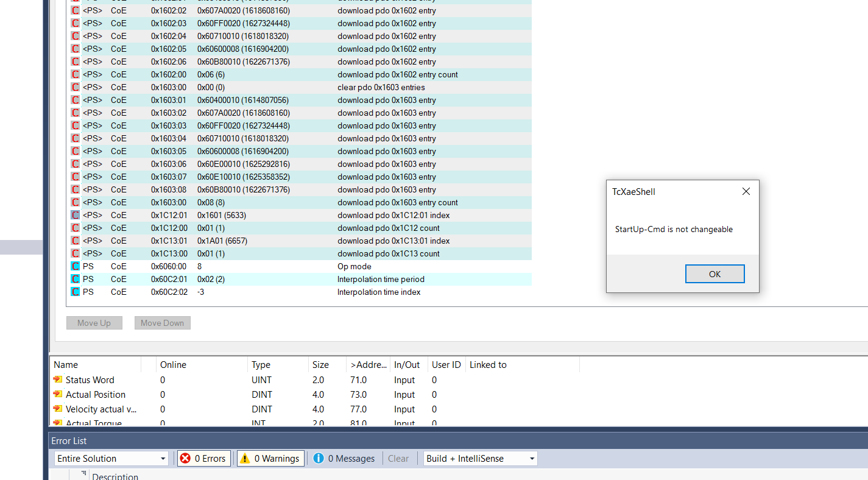
Task: Toggle the 0 Errors filter
Action: pos(203,459)
